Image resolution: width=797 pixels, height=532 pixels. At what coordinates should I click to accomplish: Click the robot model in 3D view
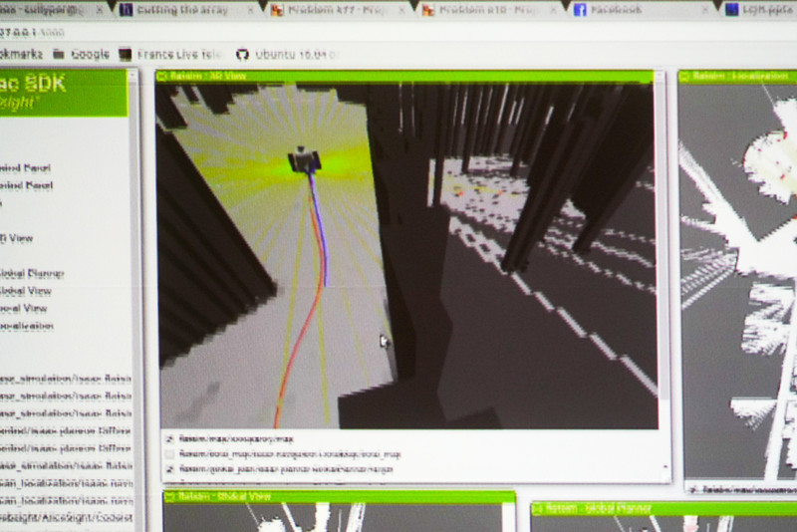coord(304,159)
